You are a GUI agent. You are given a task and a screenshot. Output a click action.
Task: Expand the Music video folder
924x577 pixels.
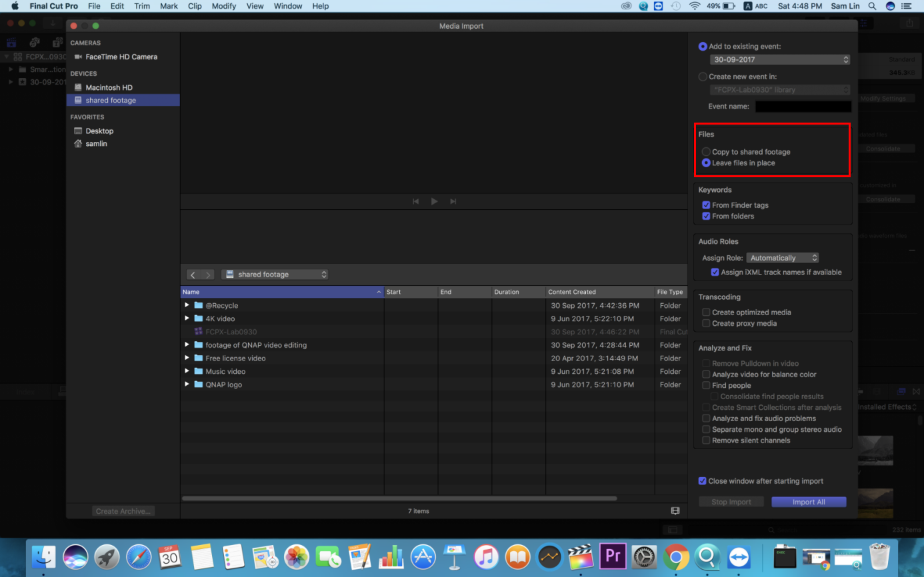click(187, 371)
